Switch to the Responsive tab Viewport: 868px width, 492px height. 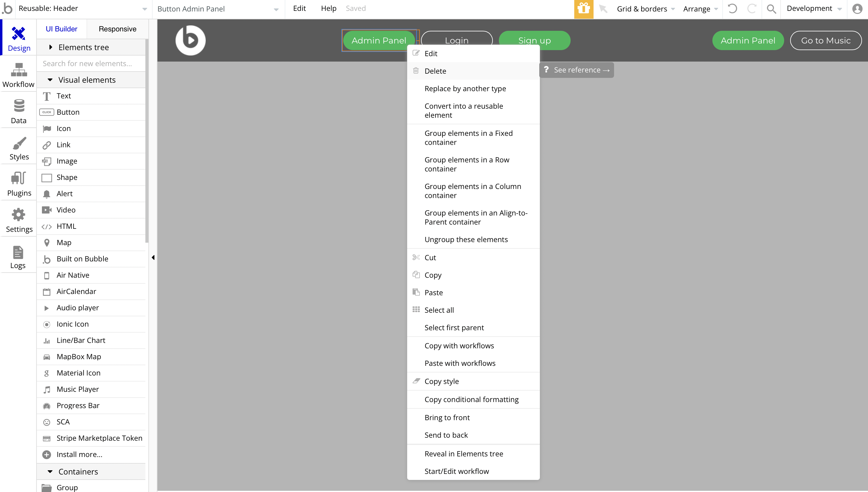pos(117,29)
